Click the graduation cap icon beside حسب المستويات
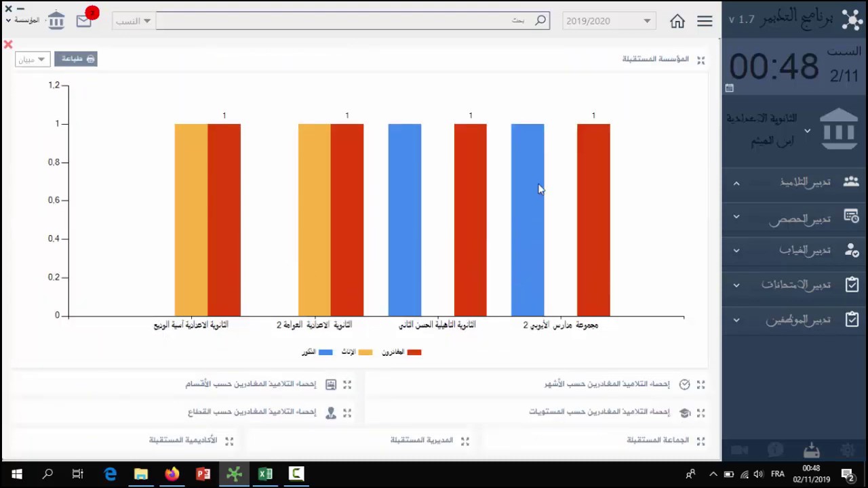868x488 pixels. tap(684, 412)
